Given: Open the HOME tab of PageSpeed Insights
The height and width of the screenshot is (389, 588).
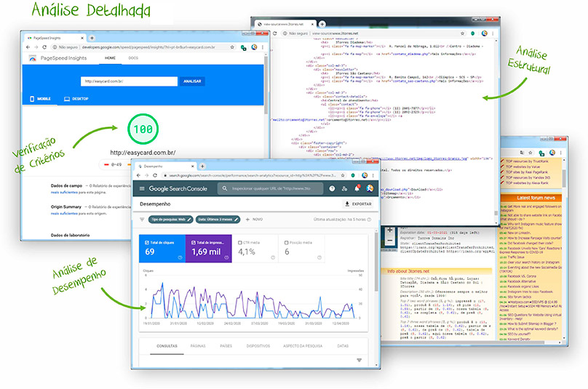Looking at the screenshot, I should coord(111,58).
